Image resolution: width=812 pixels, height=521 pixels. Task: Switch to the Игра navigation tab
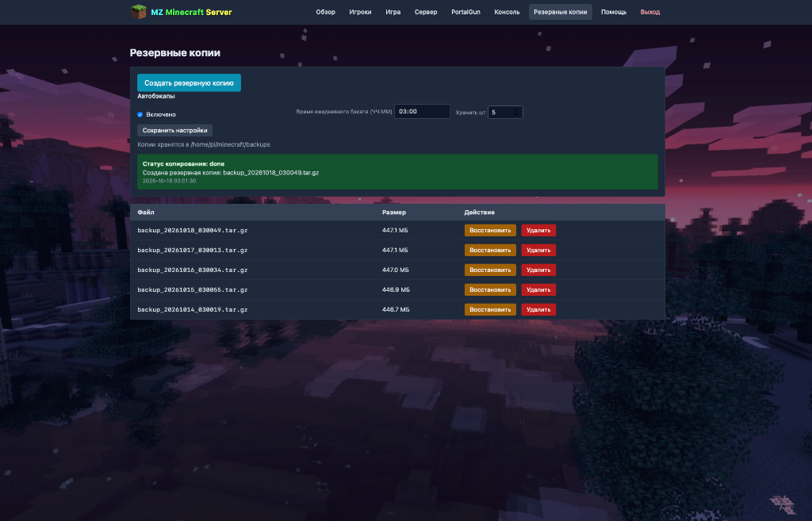click(x=393, y=12)
